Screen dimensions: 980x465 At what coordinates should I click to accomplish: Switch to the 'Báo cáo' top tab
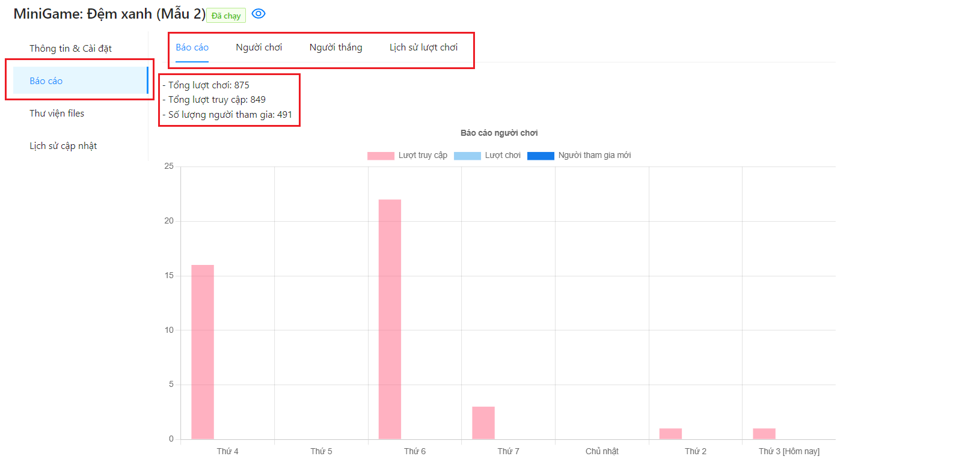pos(192,47)
